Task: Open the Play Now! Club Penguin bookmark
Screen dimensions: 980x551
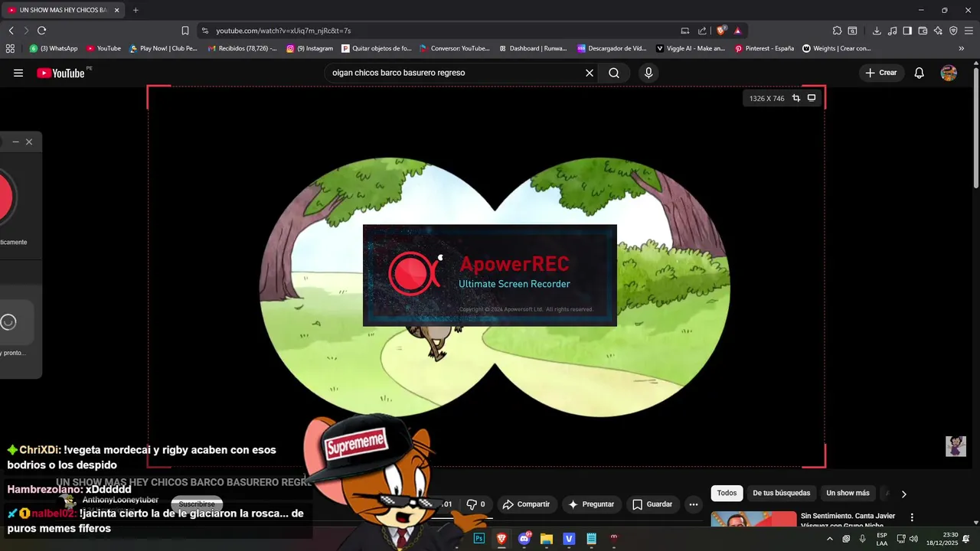Action: [x=163, y=48]
